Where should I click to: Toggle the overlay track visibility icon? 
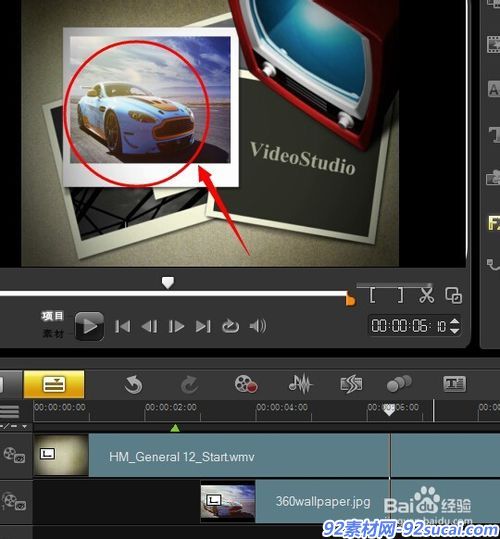(20, 506)
